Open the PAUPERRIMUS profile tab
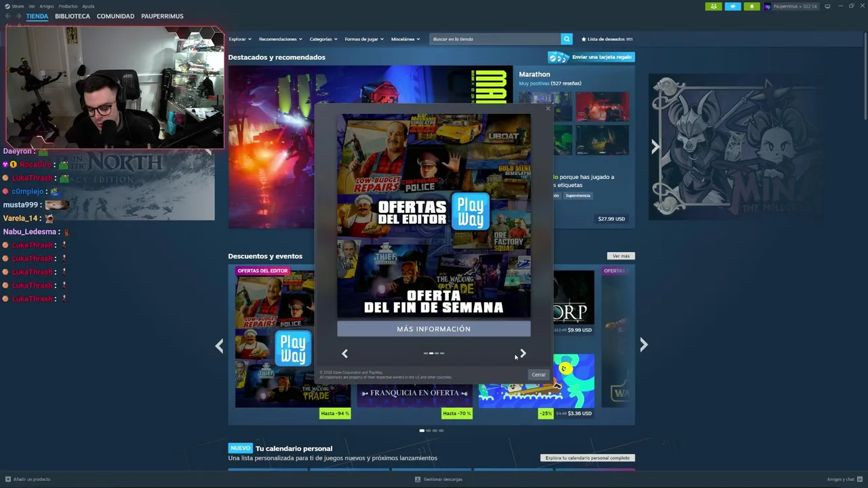Image resolution: width=868 pixels, height=488 pixels. pyautogui.click(x=162, y=16)
